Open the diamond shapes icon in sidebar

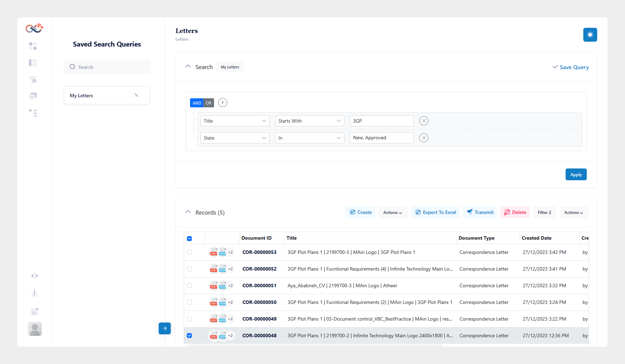coord(34,276)
